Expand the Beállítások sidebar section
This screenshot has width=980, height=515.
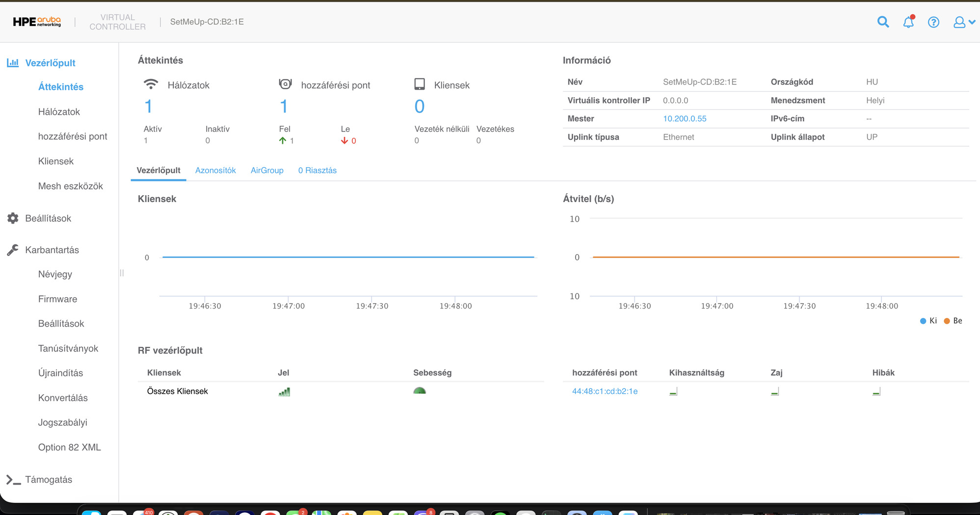pos(48,218)
